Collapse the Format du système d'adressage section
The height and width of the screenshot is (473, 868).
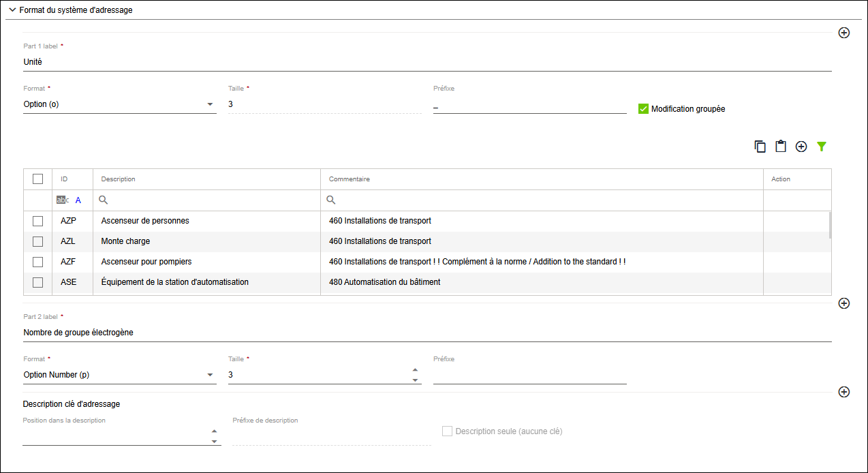click(12, 10)
